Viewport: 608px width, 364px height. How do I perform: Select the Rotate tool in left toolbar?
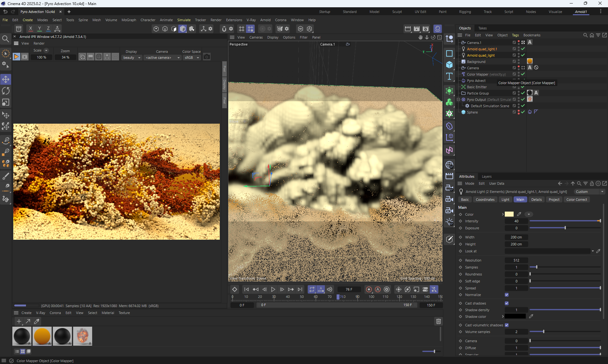[6, 91]
